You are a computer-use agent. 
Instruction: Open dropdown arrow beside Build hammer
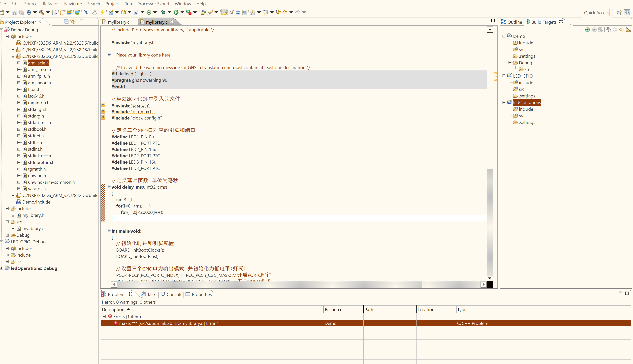click(48, 12)
